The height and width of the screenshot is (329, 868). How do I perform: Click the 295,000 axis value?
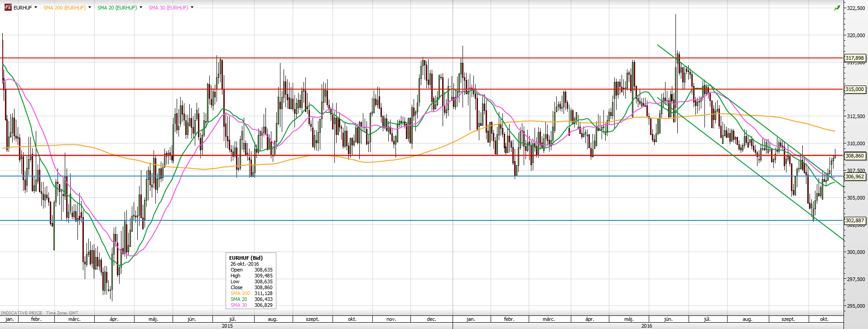[x=856, y=306]
